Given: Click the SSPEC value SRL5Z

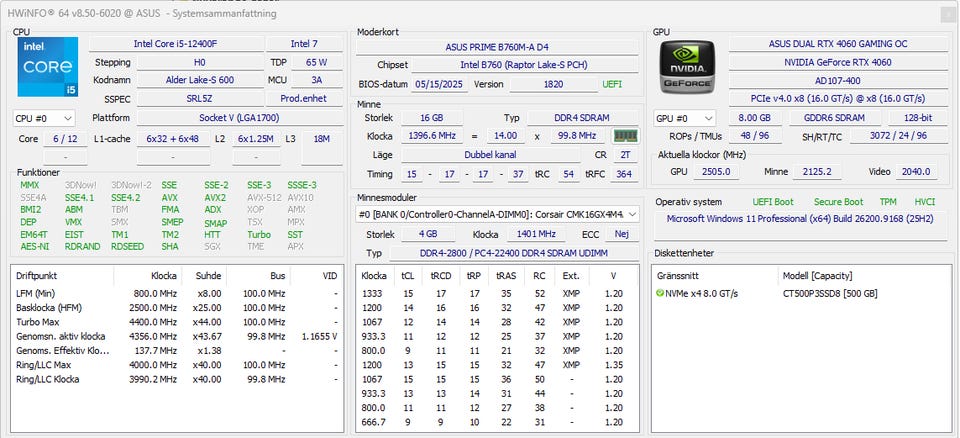Looking at the screenshot, I should click(x=199, y=99).
